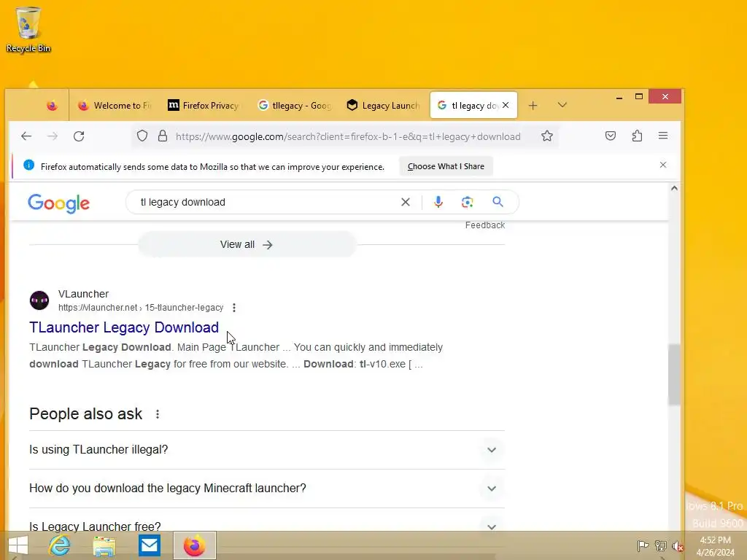Expand legacy Minecraft launcher download question
The height and width of the screenshot is (560, 747).
click(x=267, y=489)
